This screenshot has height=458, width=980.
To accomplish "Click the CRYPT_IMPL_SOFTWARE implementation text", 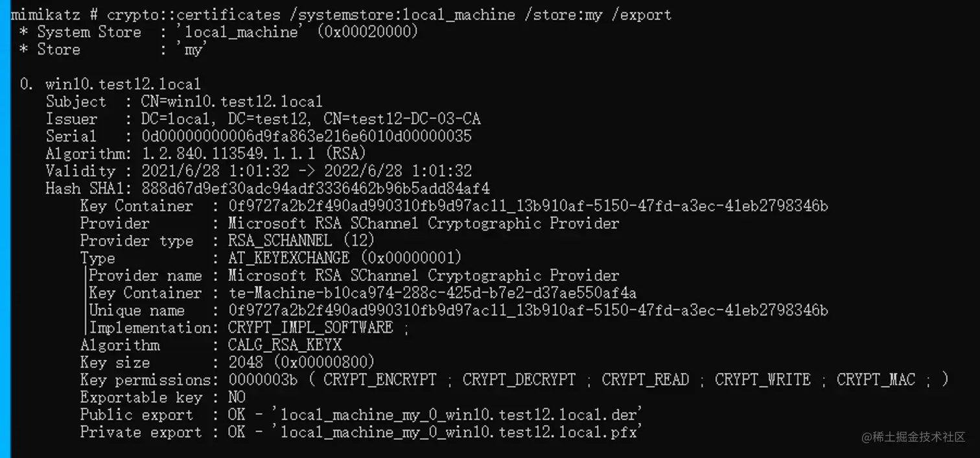I will 310,328.
